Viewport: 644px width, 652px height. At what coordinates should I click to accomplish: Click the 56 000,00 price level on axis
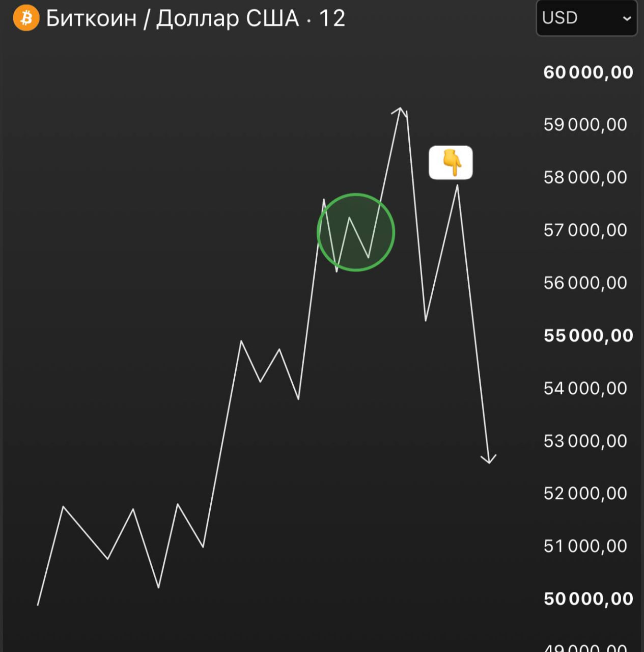[x=585, y=283]
